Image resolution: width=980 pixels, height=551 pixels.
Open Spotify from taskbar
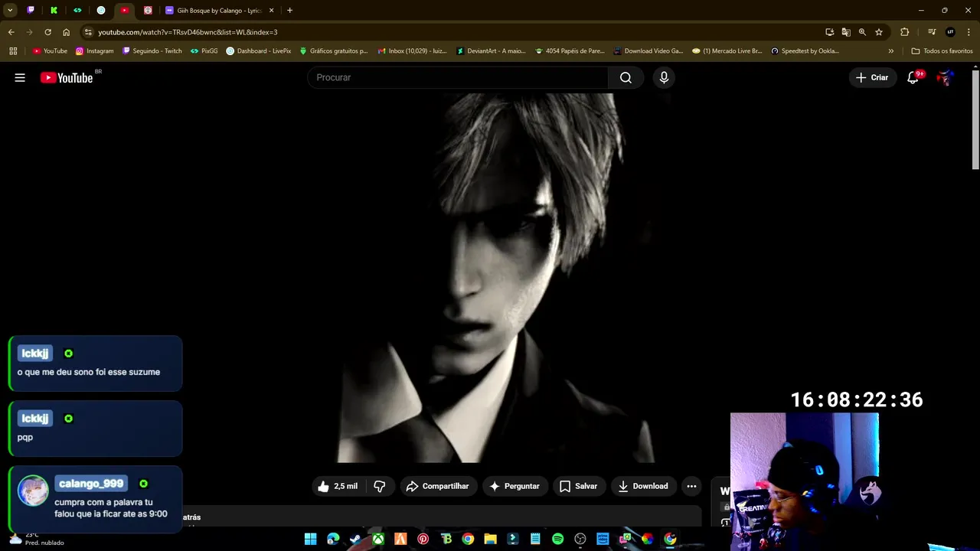pos(557,540)
